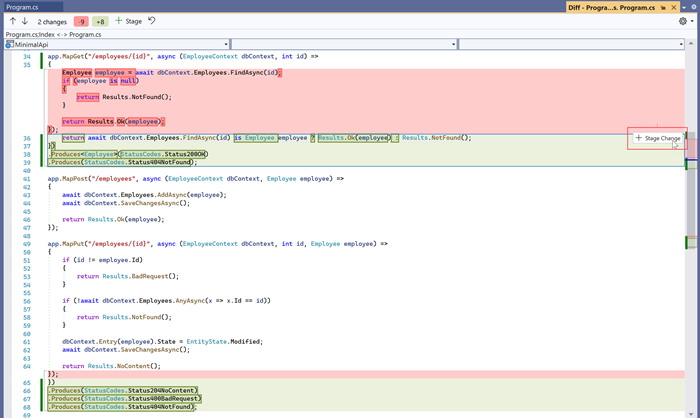Open the diff settings gear icon
Image resolution: width=700 pixels, height=418 pixels.
coord(683,21)
